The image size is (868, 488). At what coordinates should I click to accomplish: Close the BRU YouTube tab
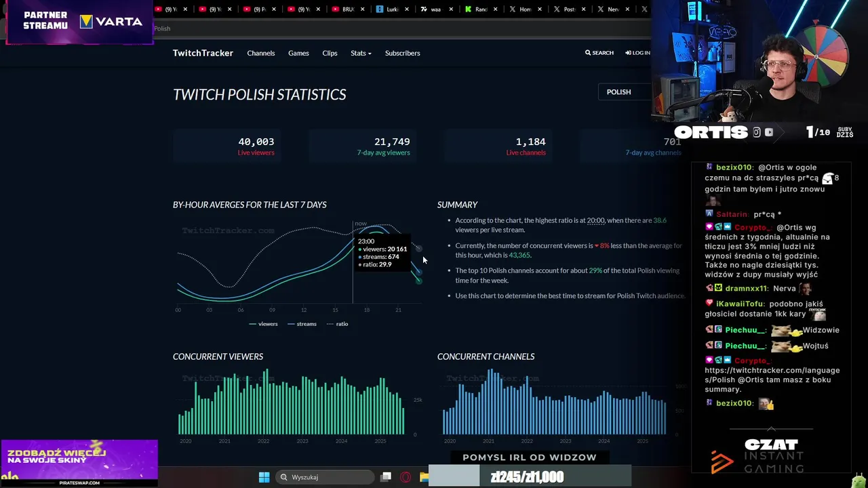[x=363, y=9]
